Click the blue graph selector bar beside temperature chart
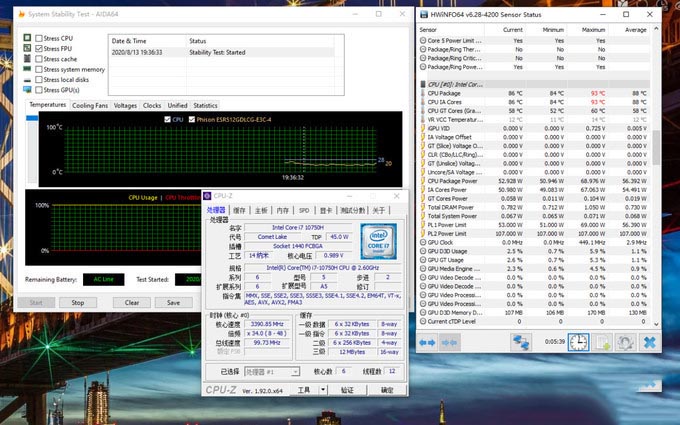This screenshot has height=425, width=680. [32, 118]
